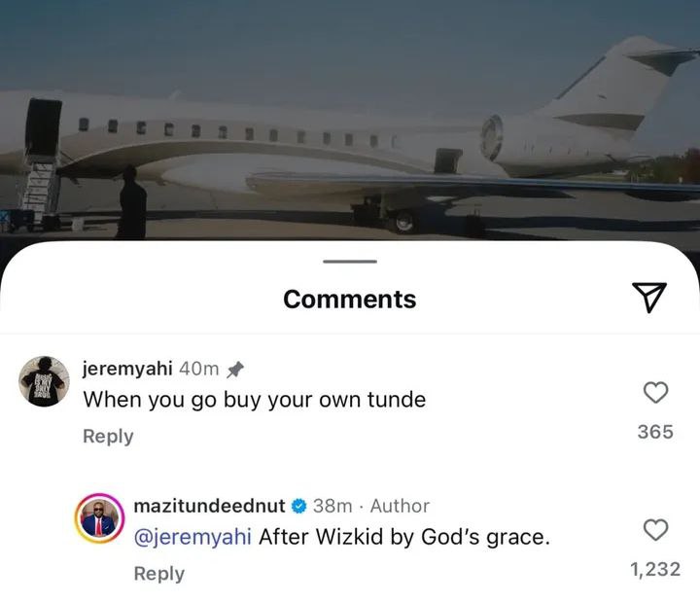Open the mazitundeednut username
The height and width of the screenshot is (602, 700).
[x=209, y=506]
